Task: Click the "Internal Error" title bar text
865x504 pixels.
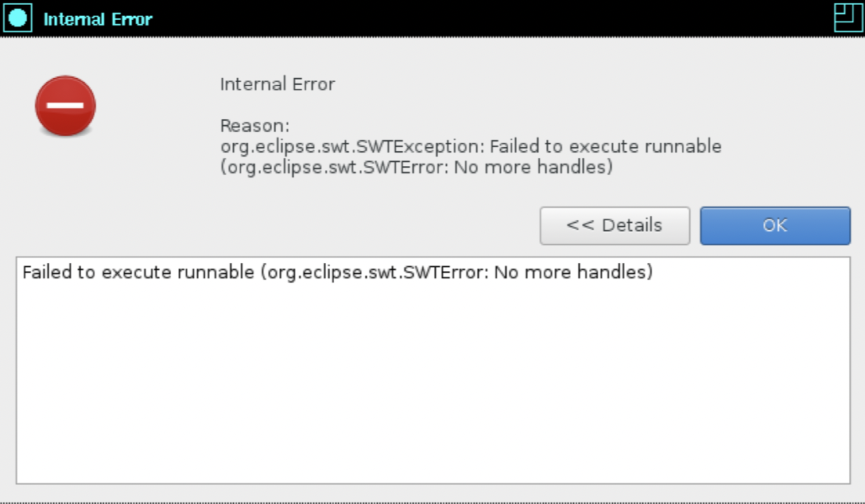Action: pyautogui.click(x=98, y=19)
